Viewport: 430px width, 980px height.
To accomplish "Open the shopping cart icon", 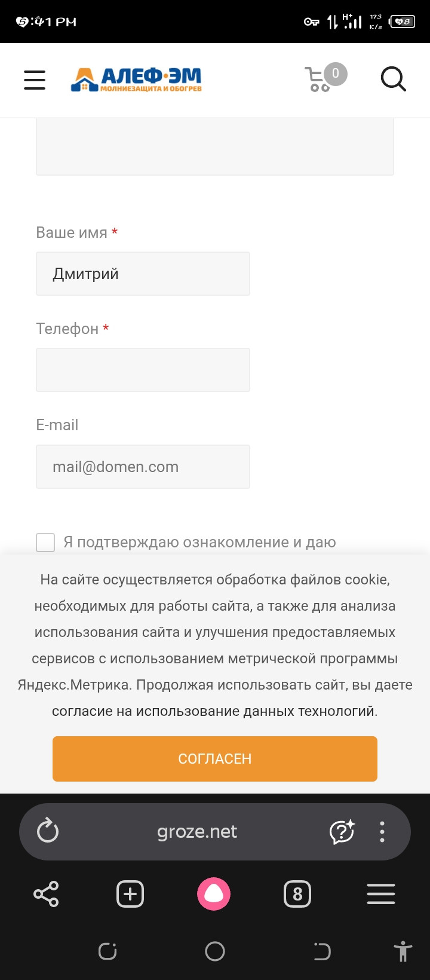I will (x=325, y=78).
